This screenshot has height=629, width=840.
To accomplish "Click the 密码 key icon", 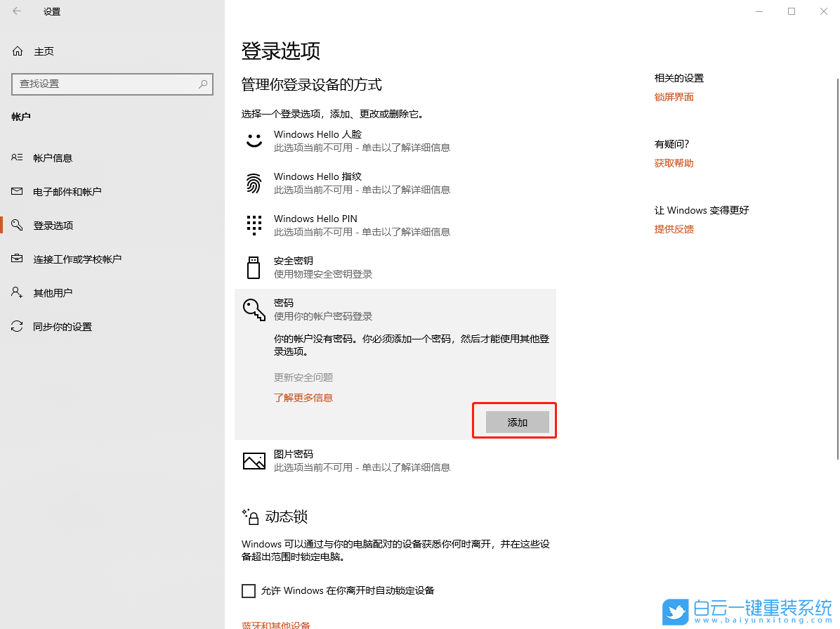I will [254, 309].
